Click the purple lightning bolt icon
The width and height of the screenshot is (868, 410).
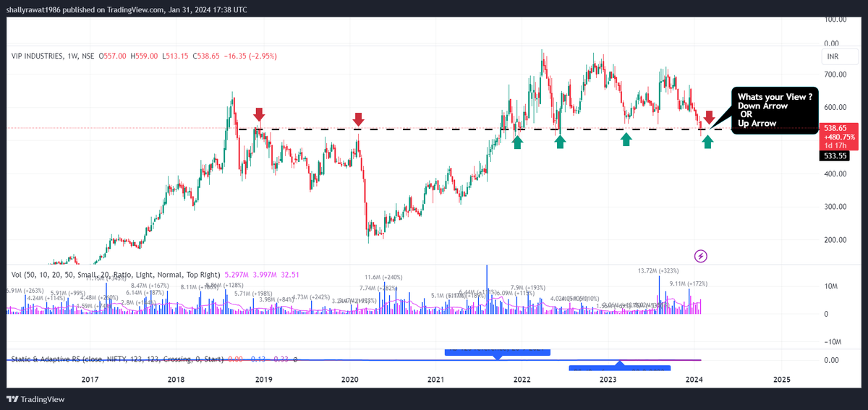pos(700,256)
